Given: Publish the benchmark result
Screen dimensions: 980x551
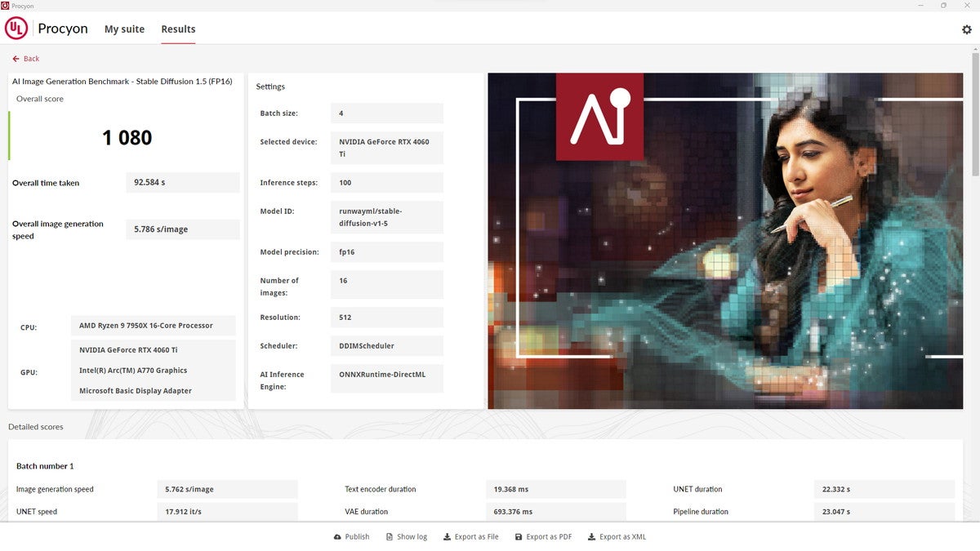Looking at the screenshot, I should 351,536.
